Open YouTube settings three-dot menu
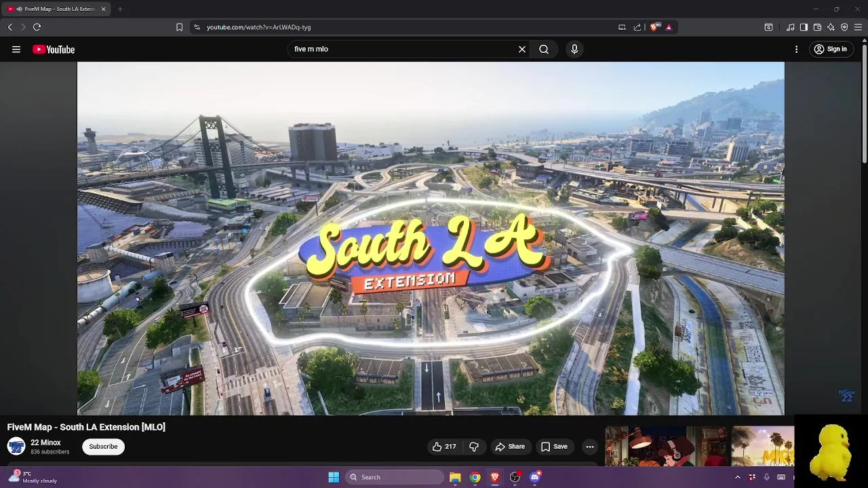 click(x=797, y=49)
